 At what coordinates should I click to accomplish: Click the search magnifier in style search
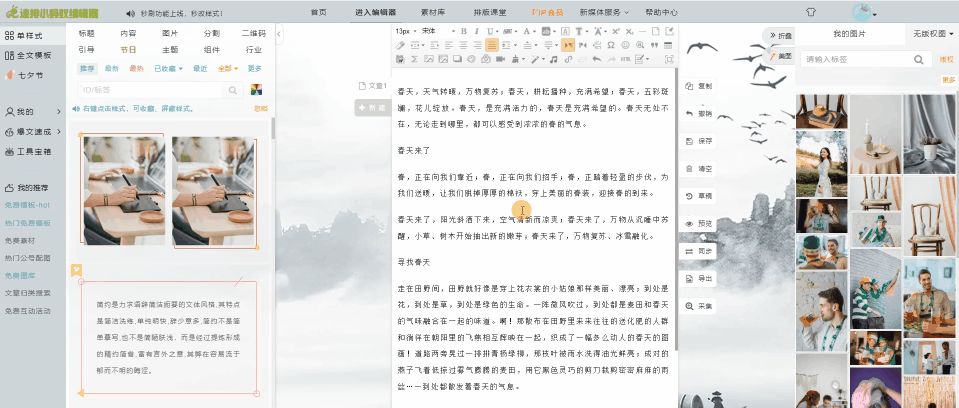[x=232, y=90]
